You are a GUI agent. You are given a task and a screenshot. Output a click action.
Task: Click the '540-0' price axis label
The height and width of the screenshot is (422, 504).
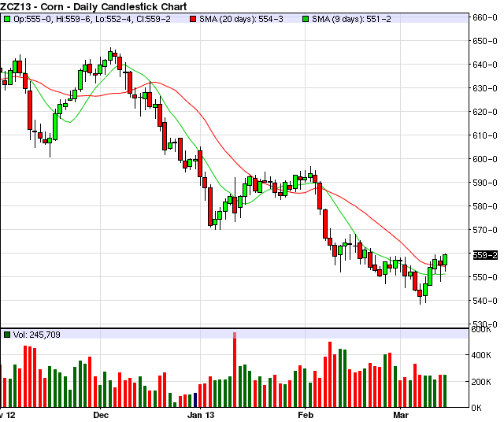tap(485, 301)
